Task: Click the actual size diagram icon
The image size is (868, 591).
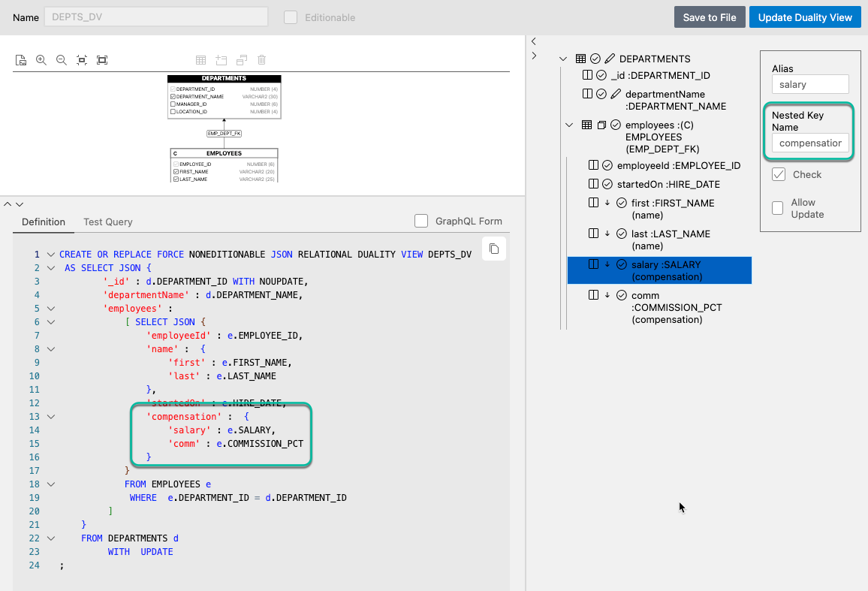Action: pos(82,60)
